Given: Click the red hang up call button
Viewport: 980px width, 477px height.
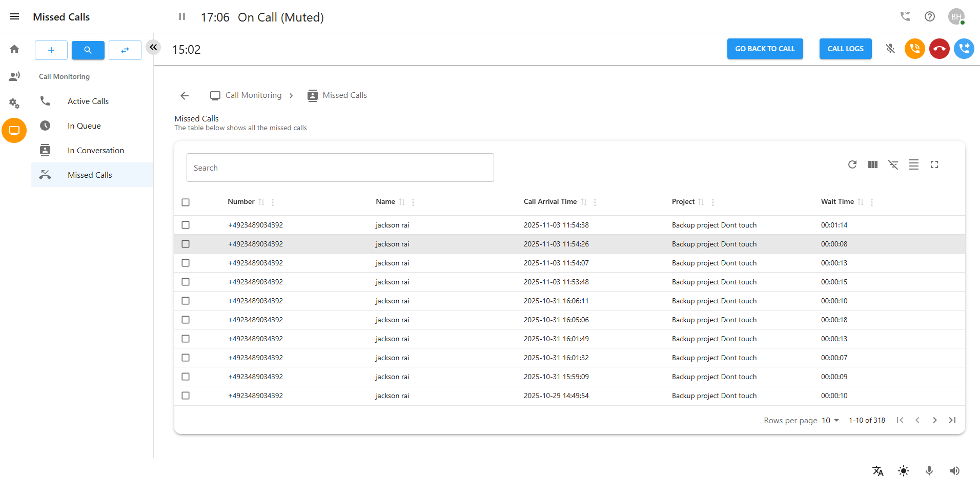Looking at the screenshot, I should [939, 49].
